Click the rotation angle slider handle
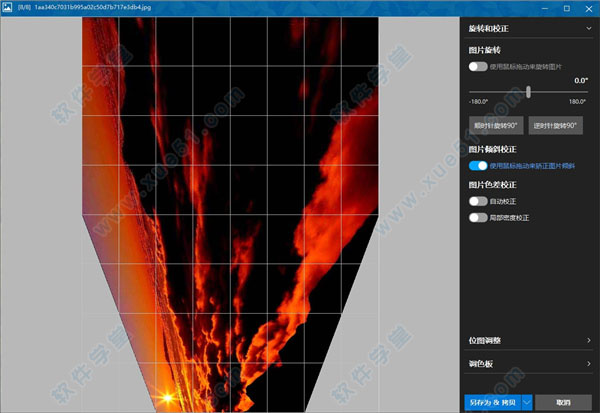600x413 pixels. coord(528,92)
